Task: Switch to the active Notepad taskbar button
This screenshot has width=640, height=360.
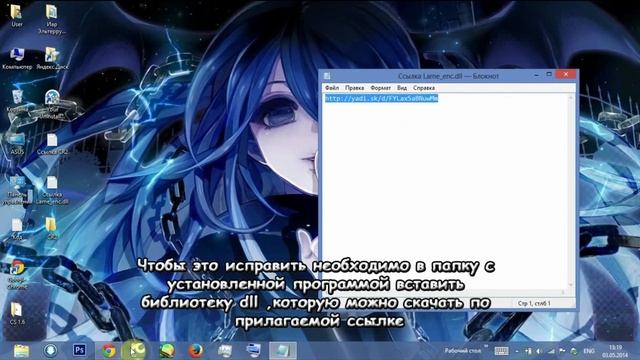Action: 282,351
